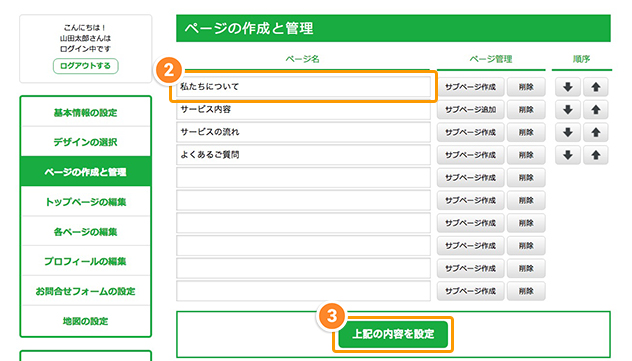Click the ログアウトする button
The image size is (632, 361).
(x=85, y=66)
